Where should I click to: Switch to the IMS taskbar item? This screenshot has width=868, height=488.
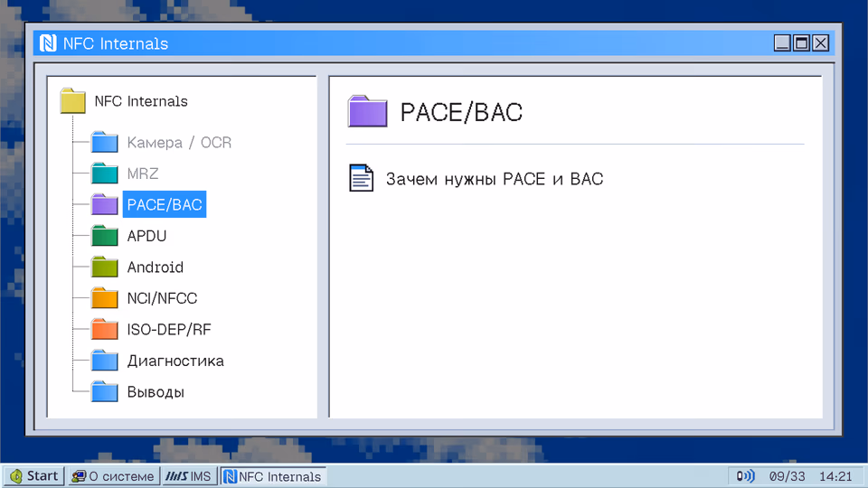click(189, 476)
